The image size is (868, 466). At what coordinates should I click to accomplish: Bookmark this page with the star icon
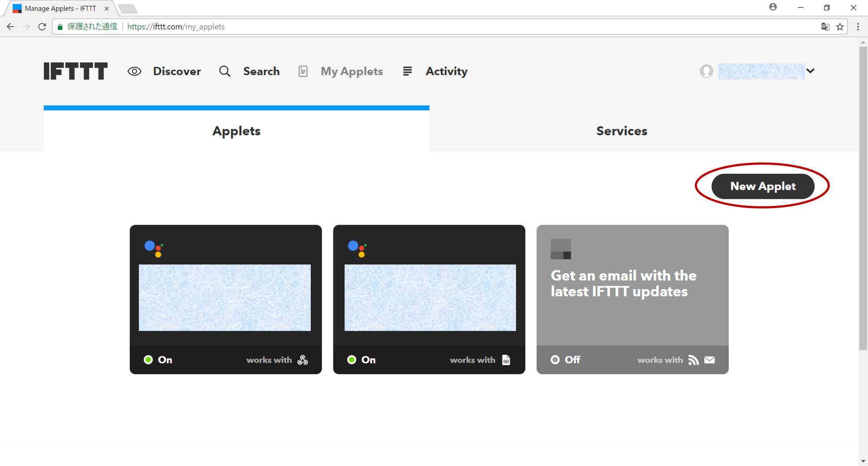pyautogui.click(x=840, y=27)
